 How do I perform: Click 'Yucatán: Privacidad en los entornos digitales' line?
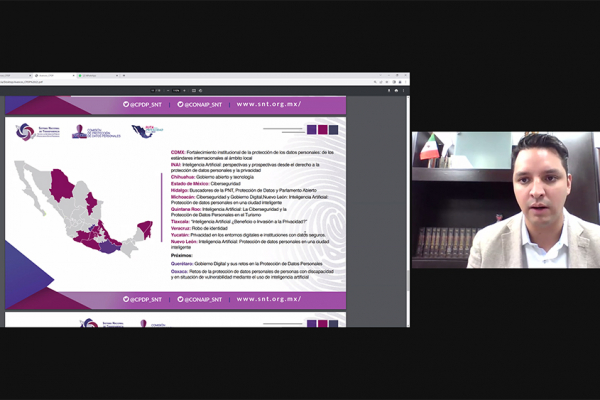(x=248, y=235)
